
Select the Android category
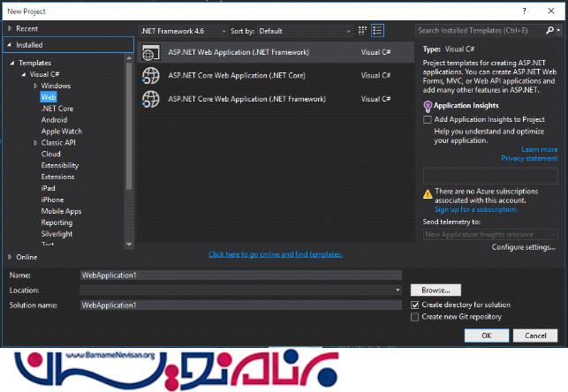coord(54,120)
